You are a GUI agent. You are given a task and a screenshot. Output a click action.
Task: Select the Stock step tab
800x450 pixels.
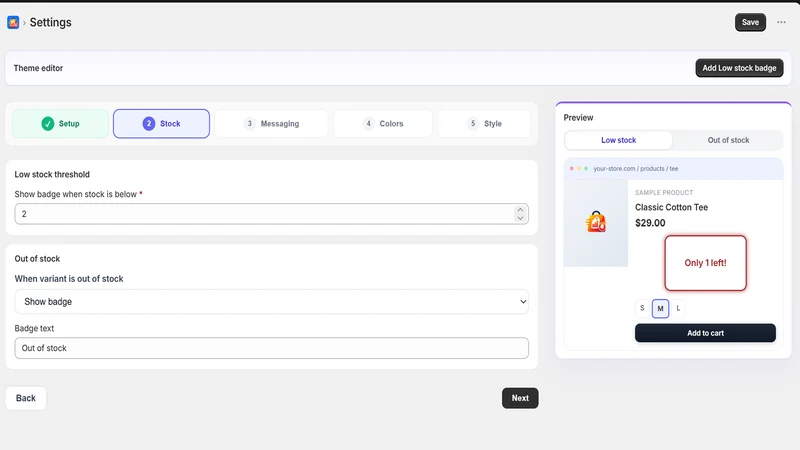pos(161,123)
